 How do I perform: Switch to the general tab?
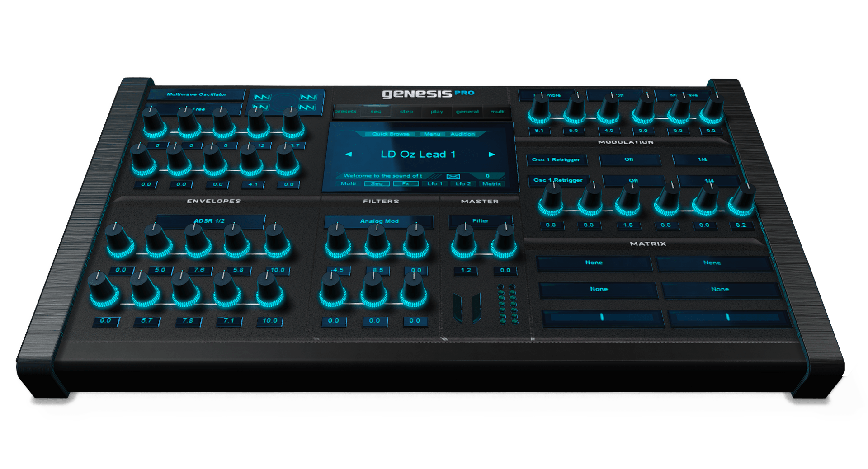[467, 111]
